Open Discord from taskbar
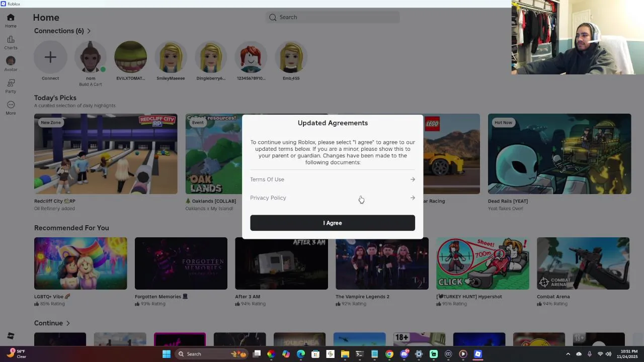Image resolution: width=644 pixels, height=362 pixels. pos(404,354)
